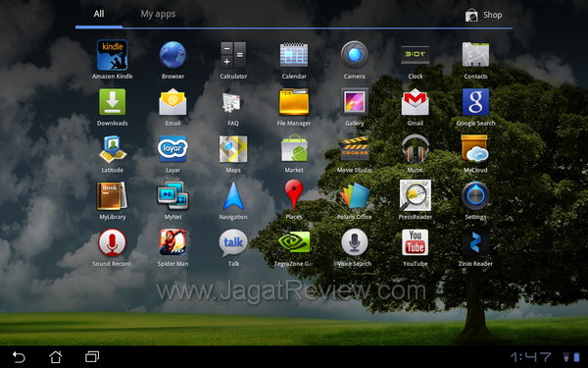588x368 pixels.
Task: Open the PressReader app
Action: (416, 195)
